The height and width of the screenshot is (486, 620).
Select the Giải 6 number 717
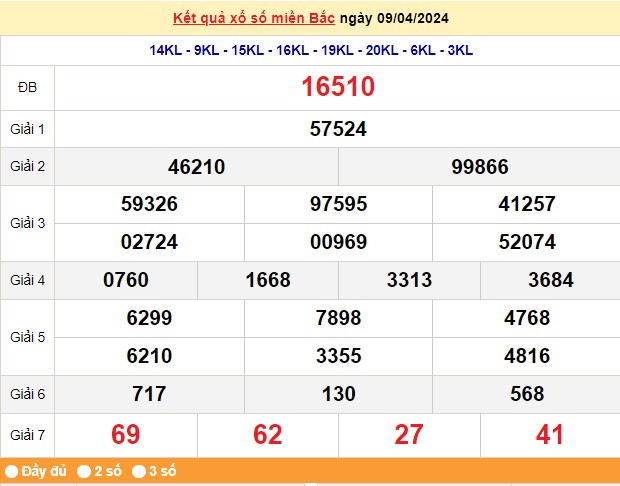pos(149,394)
